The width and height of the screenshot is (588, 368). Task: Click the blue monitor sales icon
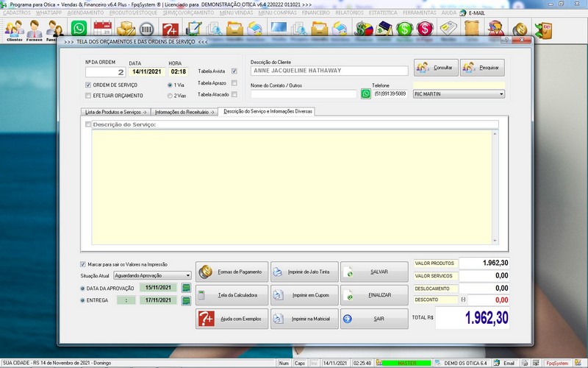[x=279, y=29]
